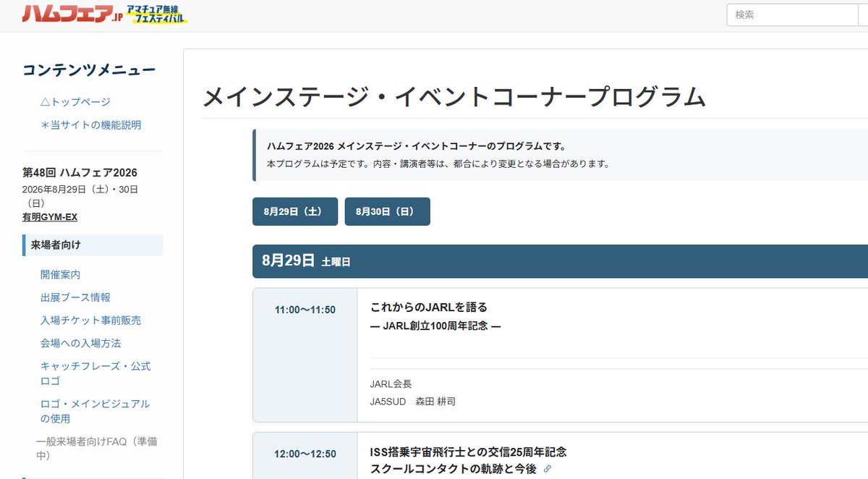Click the ハムフェア.JP site logo
Image resolution: width=868 pixels, height=479 pixels.
[x=72, y=14]
